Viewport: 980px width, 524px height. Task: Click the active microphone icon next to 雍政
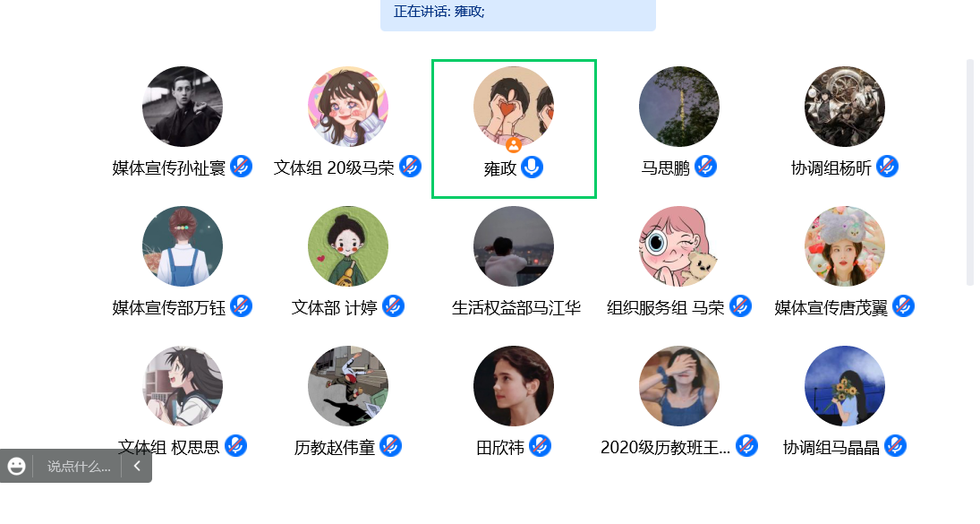click(x=532, y=167)
